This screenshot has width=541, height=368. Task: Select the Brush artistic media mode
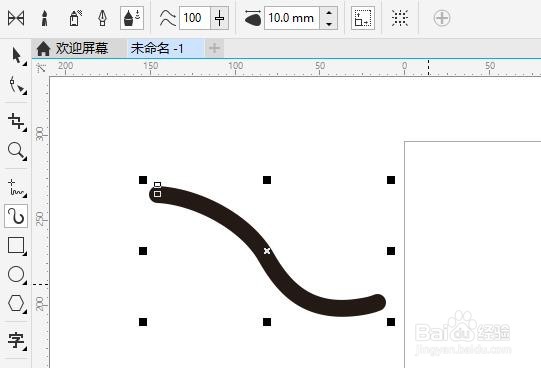[x=45, y=18]
